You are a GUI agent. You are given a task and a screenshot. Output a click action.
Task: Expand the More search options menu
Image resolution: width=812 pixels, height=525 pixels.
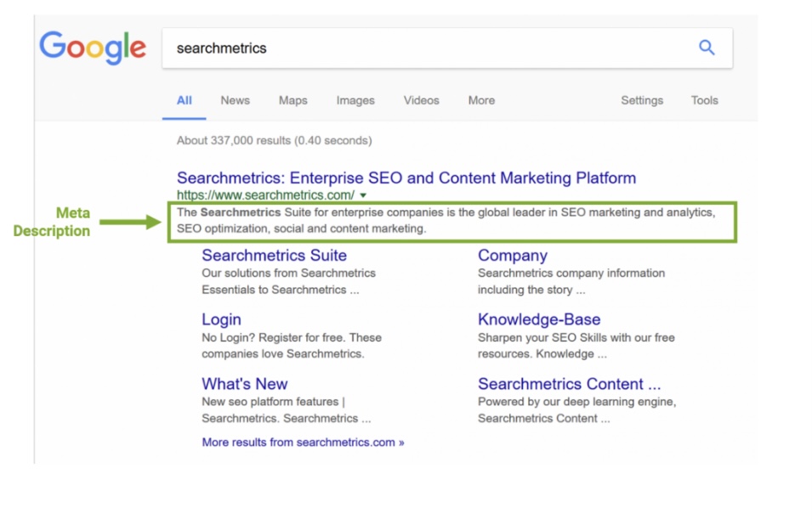[481, 100]
